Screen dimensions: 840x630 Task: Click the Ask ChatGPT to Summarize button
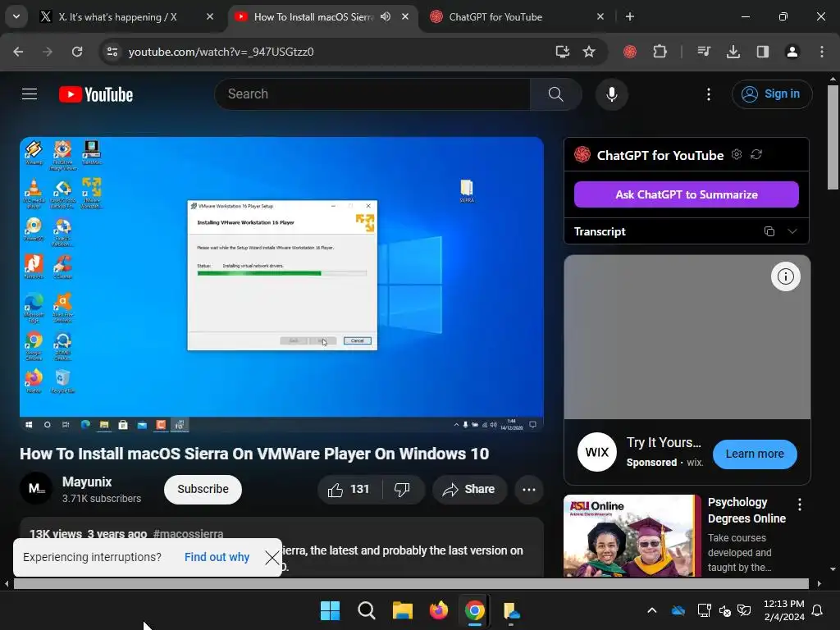pos(687,194)
